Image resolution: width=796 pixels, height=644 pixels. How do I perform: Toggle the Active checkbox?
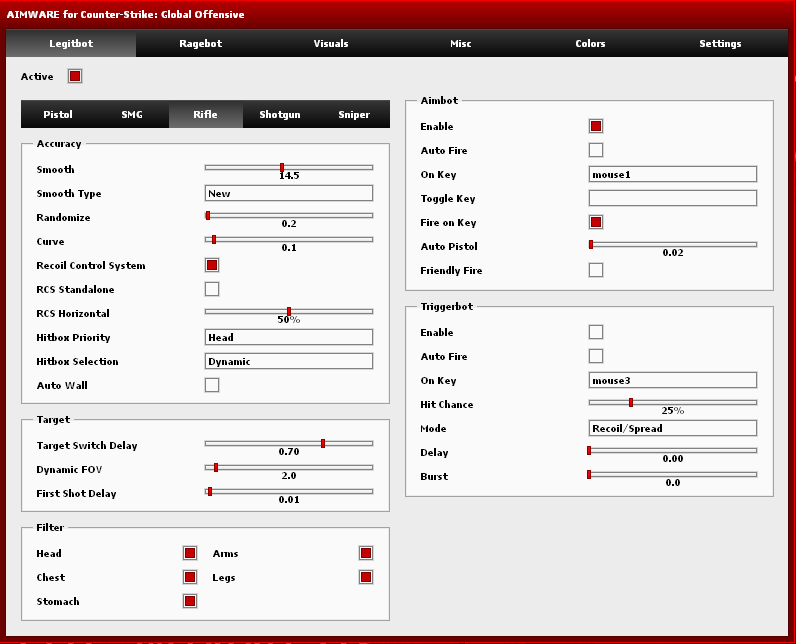(75, 76)
